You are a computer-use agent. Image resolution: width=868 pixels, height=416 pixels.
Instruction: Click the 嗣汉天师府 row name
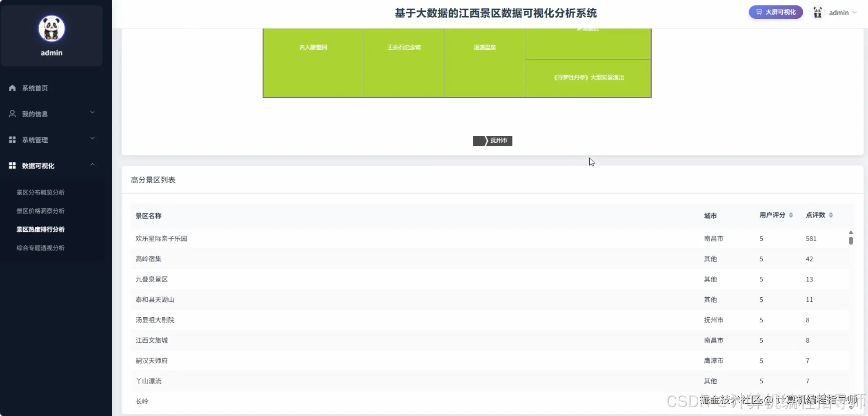tap(151, 361)
